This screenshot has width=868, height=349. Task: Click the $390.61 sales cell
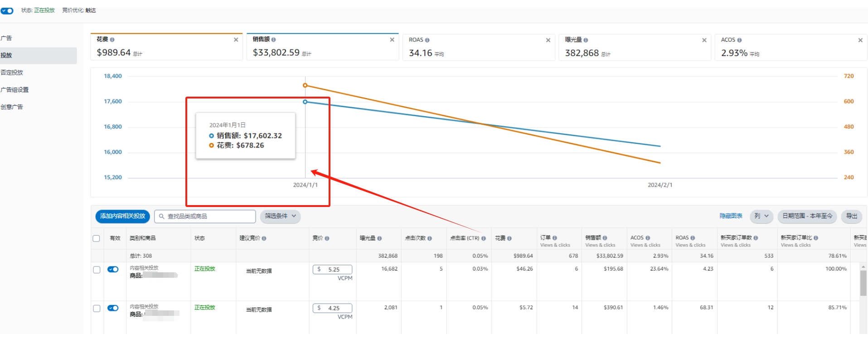[613, 308]
